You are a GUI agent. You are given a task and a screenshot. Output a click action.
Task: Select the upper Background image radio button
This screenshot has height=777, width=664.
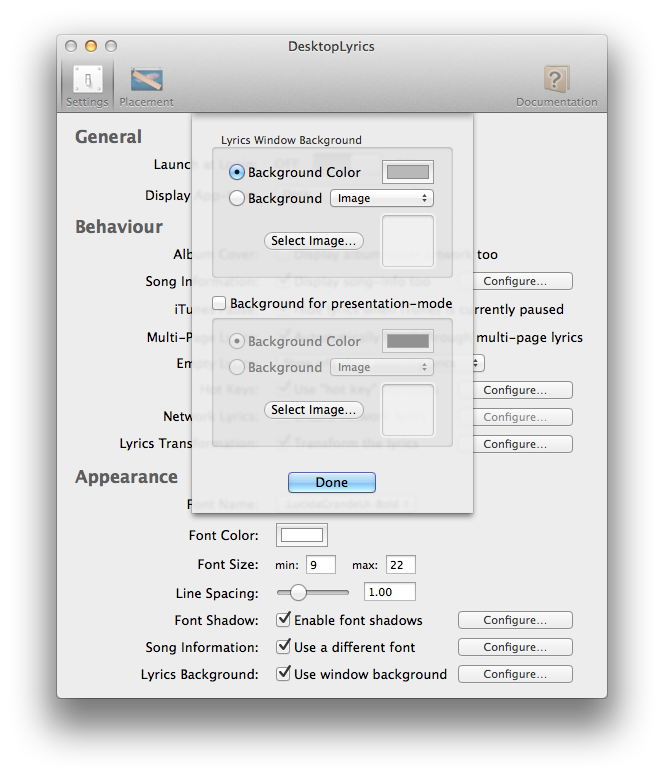[x=237, y=198]
